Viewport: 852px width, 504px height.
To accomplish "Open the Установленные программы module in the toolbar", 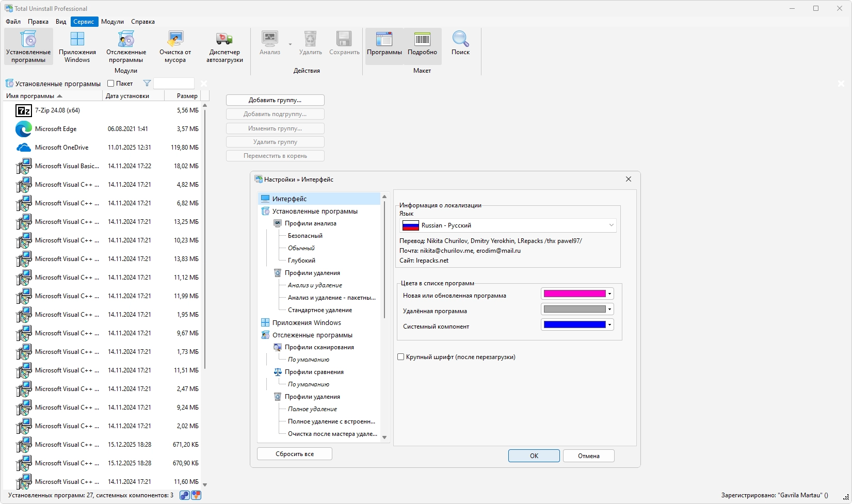I will (x=28, y=46).
